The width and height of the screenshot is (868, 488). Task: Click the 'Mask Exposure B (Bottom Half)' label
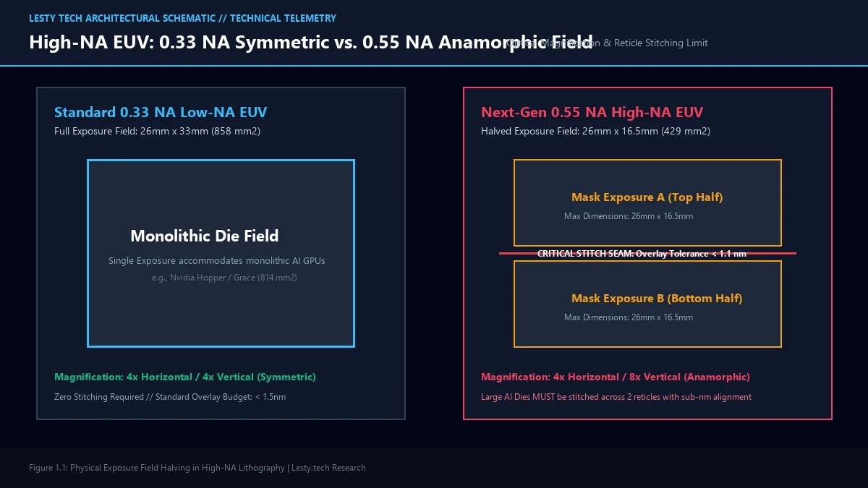tap(657, 299)
